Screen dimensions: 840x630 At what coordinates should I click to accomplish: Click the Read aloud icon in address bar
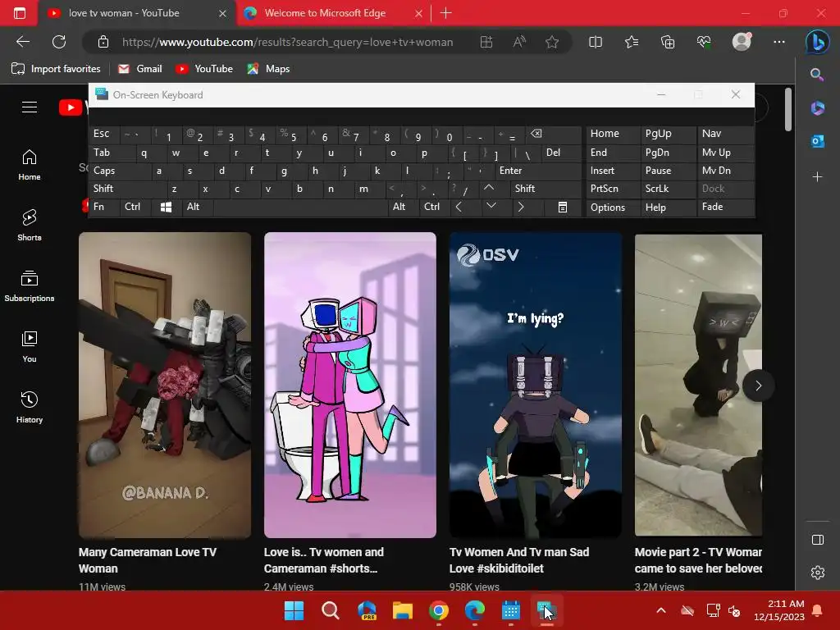point(519,42)
